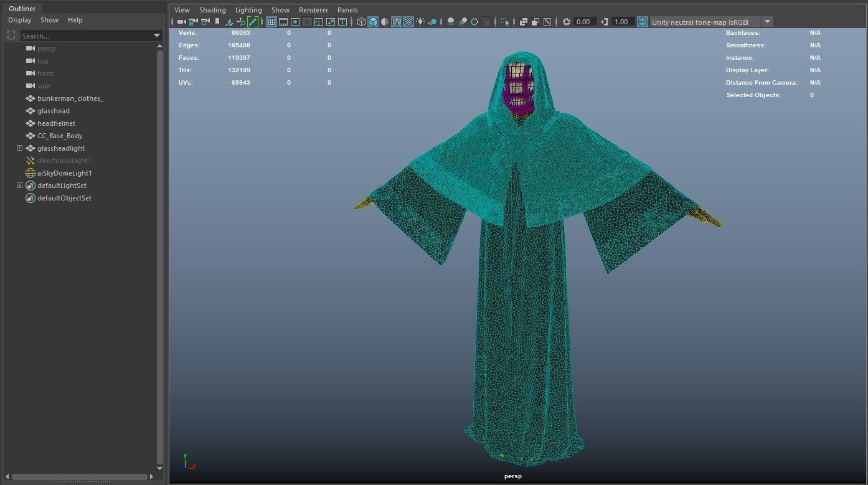The image size is (868, 485).
Task: Select aiSkyDomeLight1 in the Outliner
Action: pos(65,173)
